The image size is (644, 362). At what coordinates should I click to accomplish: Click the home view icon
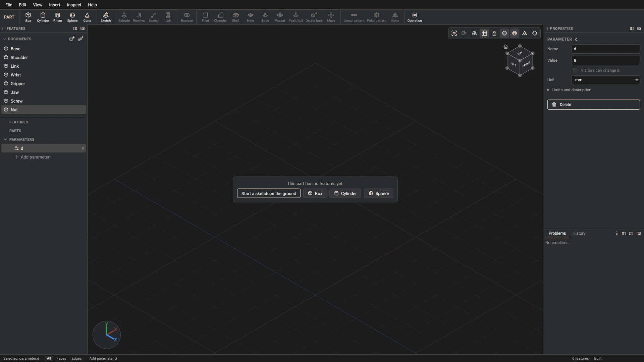[x=506, y=47]
